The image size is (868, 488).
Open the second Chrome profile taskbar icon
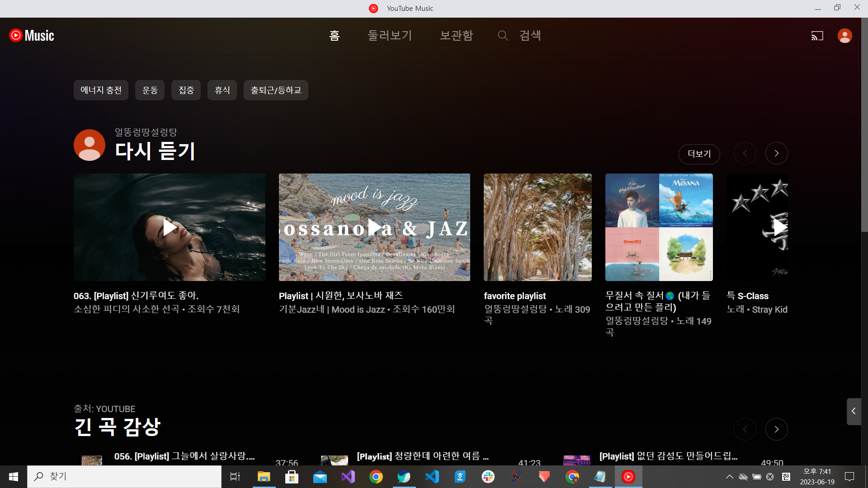572,477
